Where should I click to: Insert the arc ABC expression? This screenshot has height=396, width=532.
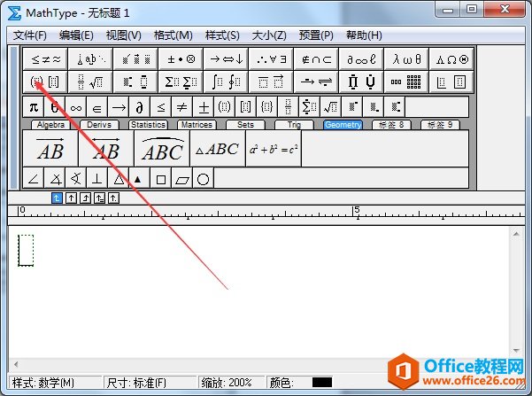(162, 149)
